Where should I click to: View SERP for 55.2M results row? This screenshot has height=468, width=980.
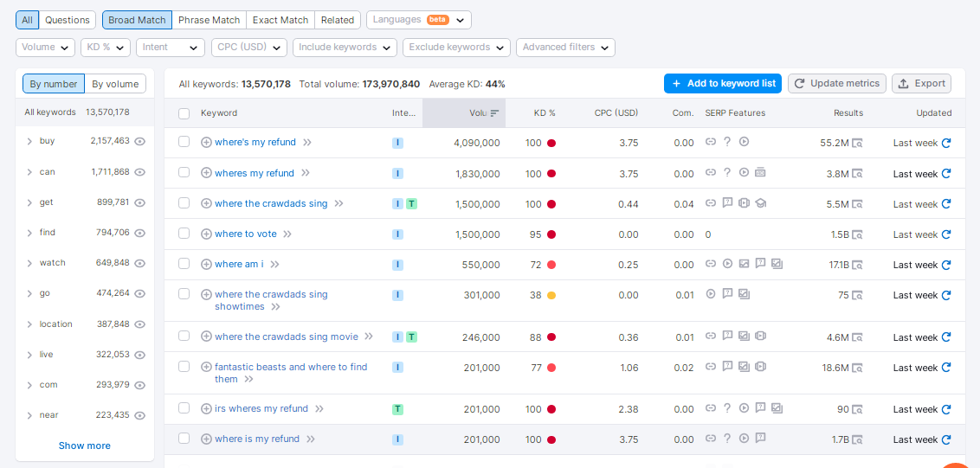pos(857,143)
